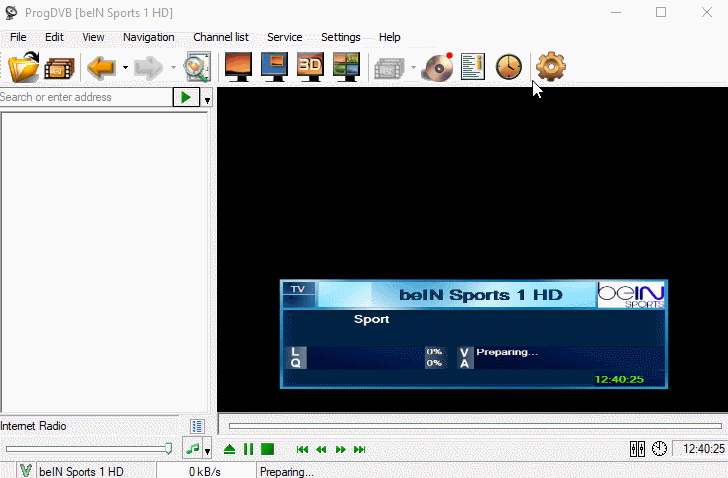Screen dimensions: 728x478
Task: Click the TV label in OSD banner
Action: pos(298,289)
